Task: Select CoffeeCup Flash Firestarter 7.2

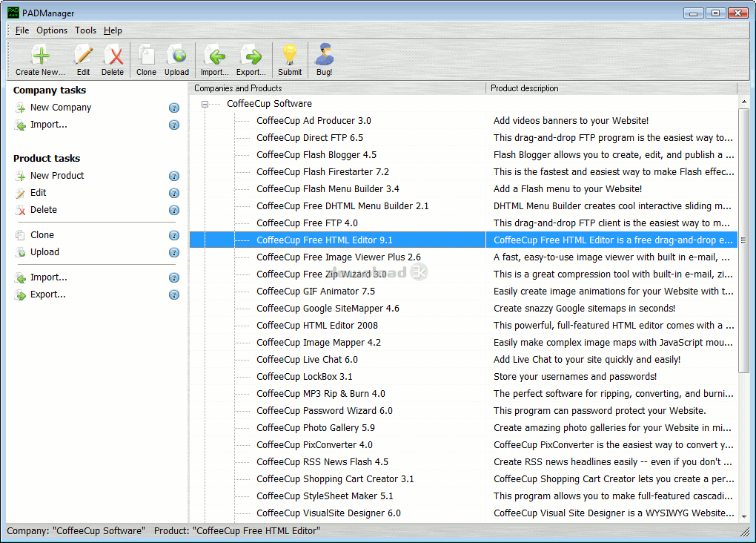Action: pos(322,172)
